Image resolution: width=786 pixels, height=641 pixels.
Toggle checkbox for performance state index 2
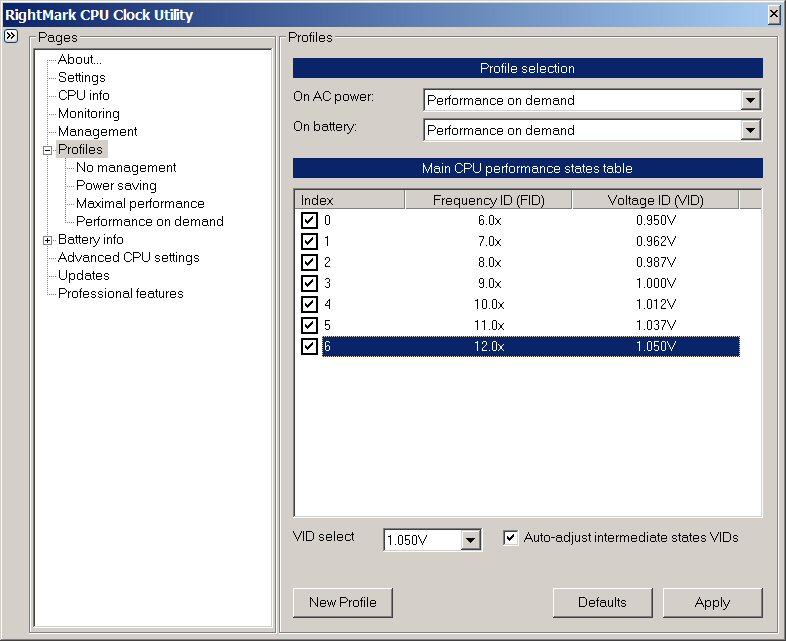coord(309,262)
